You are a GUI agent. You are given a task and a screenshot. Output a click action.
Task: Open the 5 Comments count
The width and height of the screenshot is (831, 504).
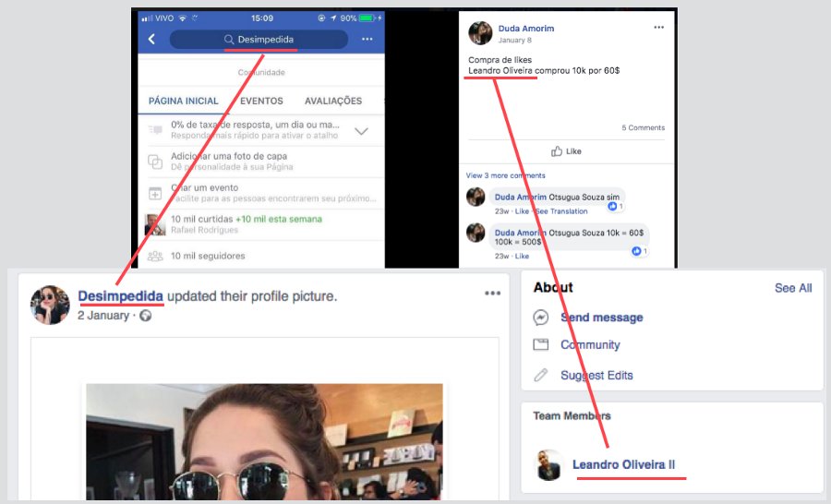pyautogui.click(x=643, y=127)
